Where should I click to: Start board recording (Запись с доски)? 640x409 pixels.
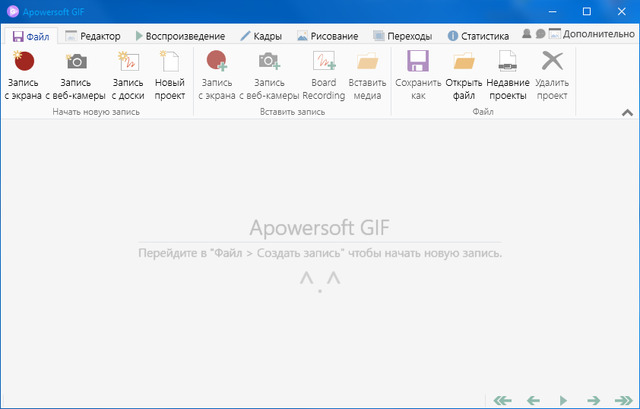(x=128, y=76)
